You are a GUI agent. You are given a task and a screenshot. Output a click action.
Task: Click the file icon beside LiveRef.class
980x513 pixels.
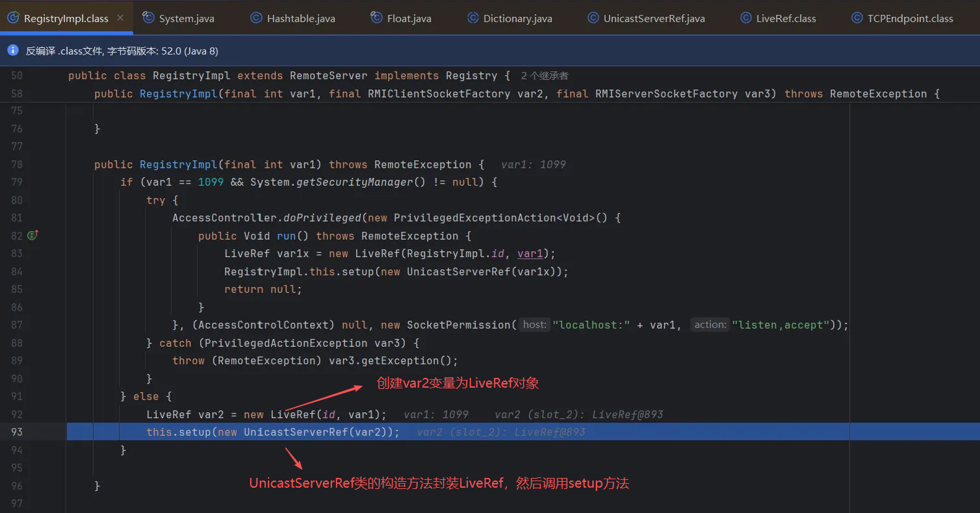click(x=745, y=18)
